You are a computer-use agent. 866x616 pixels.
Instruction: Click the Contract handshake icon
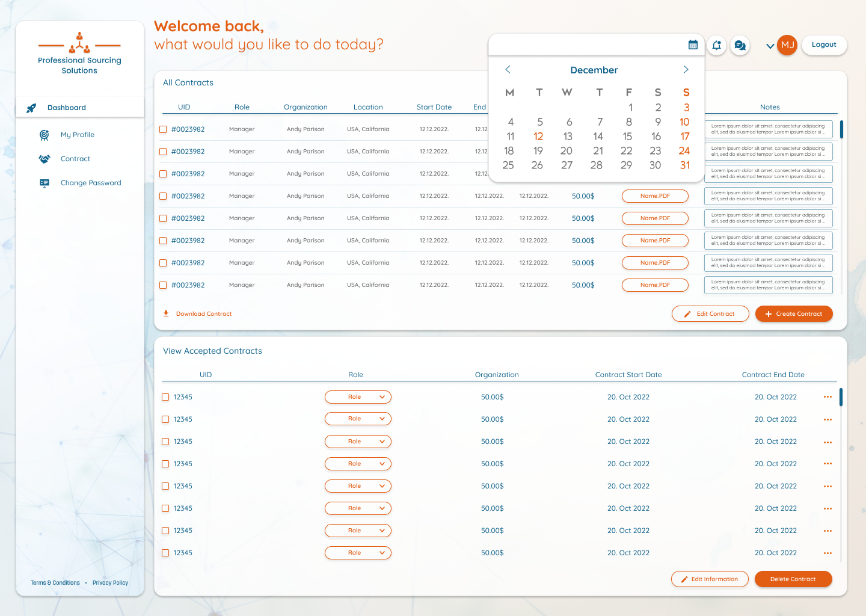44,159
